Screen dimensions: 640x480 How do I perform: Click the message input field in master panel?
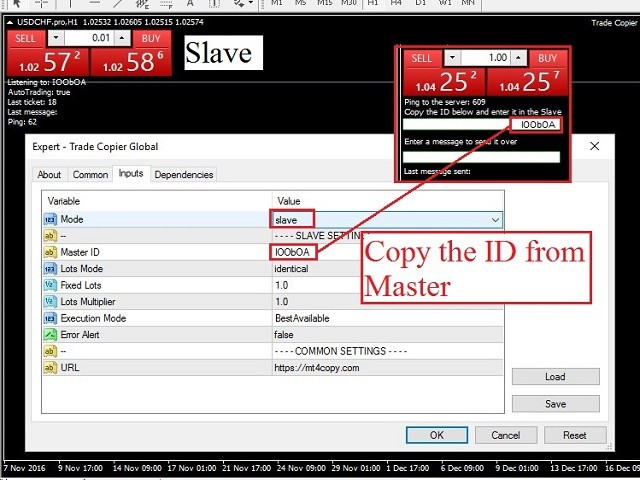point(482,157)
